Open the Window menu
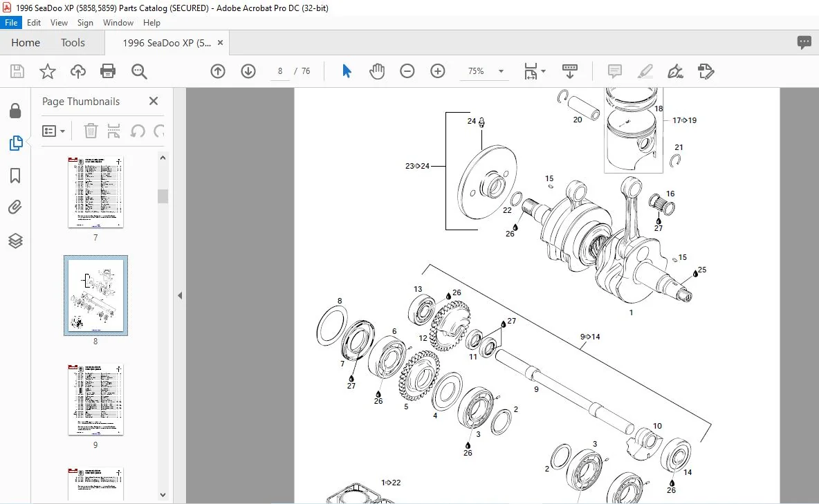Viewport: 819px width, 504px height. pyautogui.click(x=118, y=22)
